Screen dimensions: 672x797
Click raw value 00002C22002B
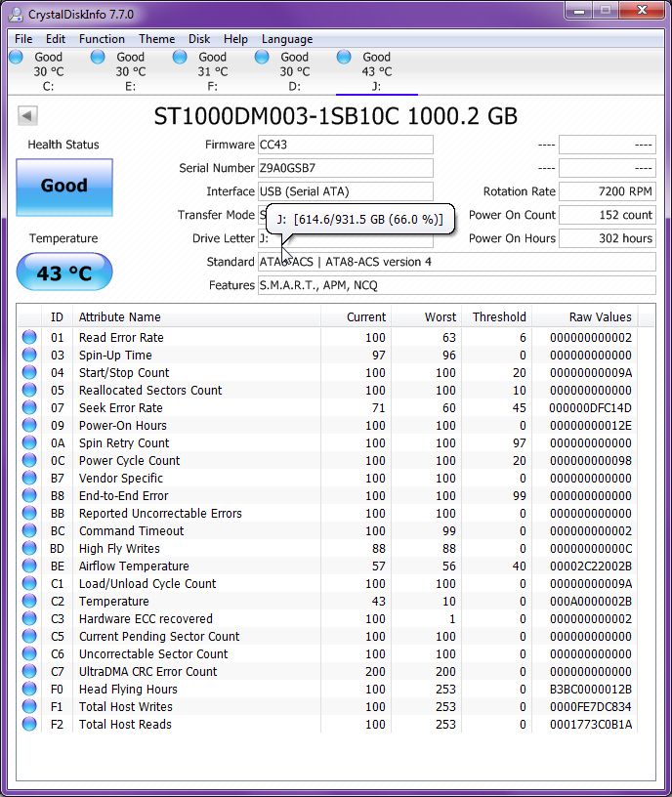pyautogui.click(x=591, y=566)
